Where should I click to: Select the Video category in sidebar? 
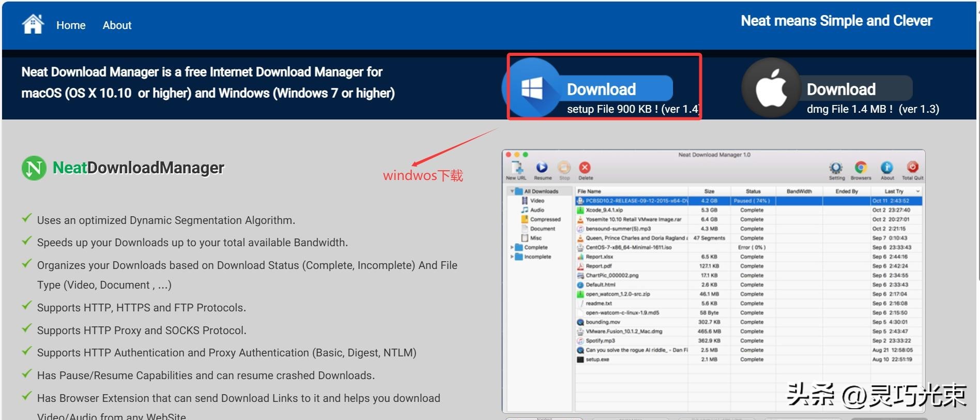(x=537, y=201)
